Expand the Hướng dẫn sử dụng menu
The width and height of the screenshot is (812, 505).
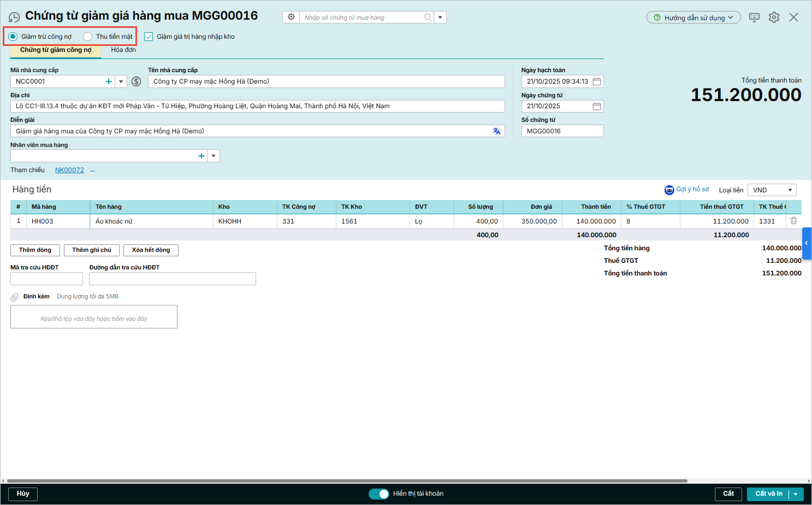pyautogui.click(x=694, y=17)
